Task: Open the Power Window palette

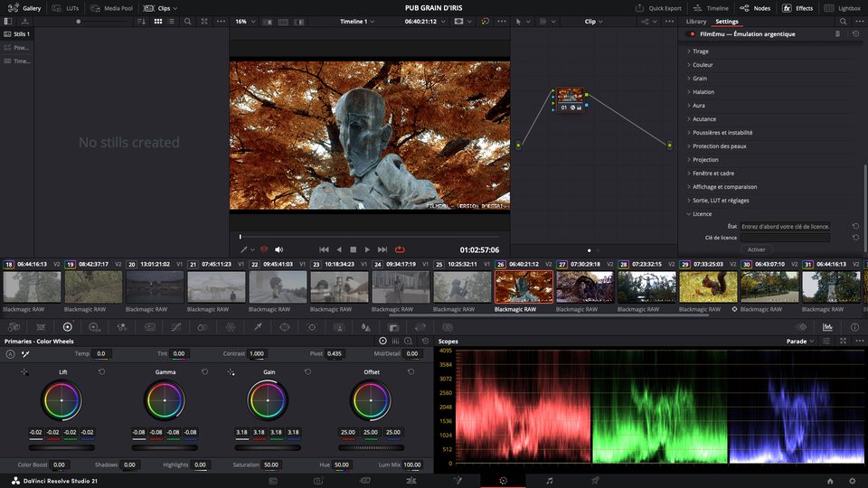Action: pyautogui.click(x=285, y=327)
